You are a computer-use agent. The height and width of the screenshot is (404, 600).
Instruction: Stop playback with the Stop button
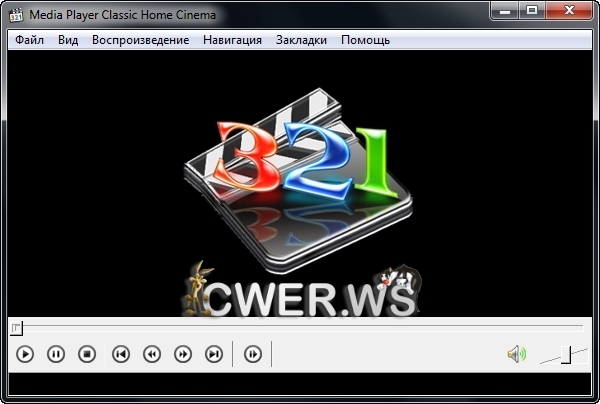[87, 354]
